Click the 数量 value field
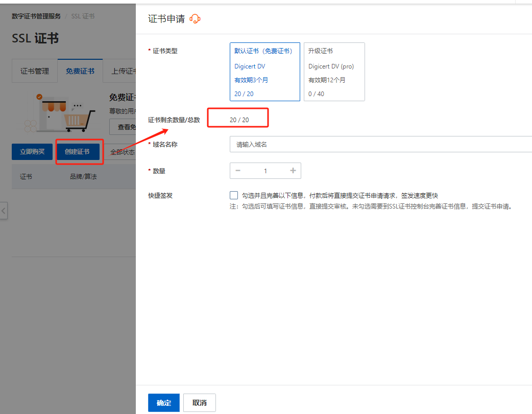Image resolution: width=532 pixels, height=414 pixels. click(x=265, y=171)
